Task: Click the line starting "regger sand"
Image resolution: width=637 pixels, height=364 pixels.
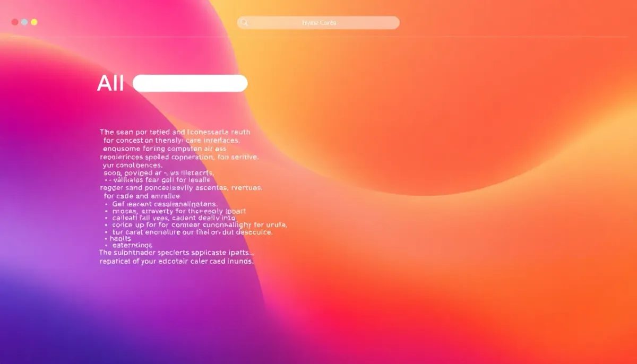Action: pos(181,188)
